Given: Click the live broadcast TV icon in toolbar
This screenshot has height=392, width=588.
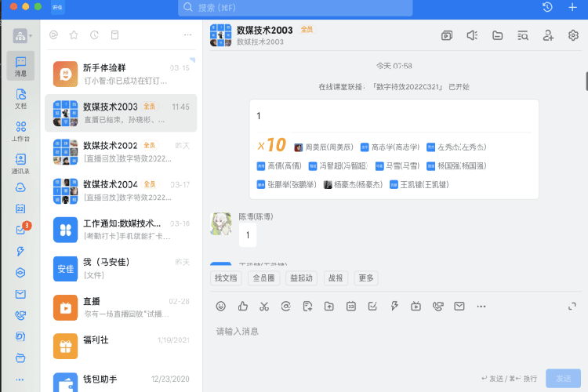Looking at the screenshot, I should 416,306.
